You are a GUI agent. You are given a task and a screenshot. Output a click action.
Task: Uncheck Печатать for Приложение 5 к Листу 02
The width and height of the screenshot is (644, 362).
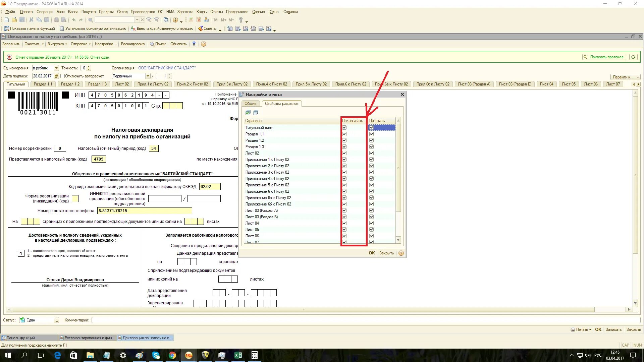tap(371, 185)
